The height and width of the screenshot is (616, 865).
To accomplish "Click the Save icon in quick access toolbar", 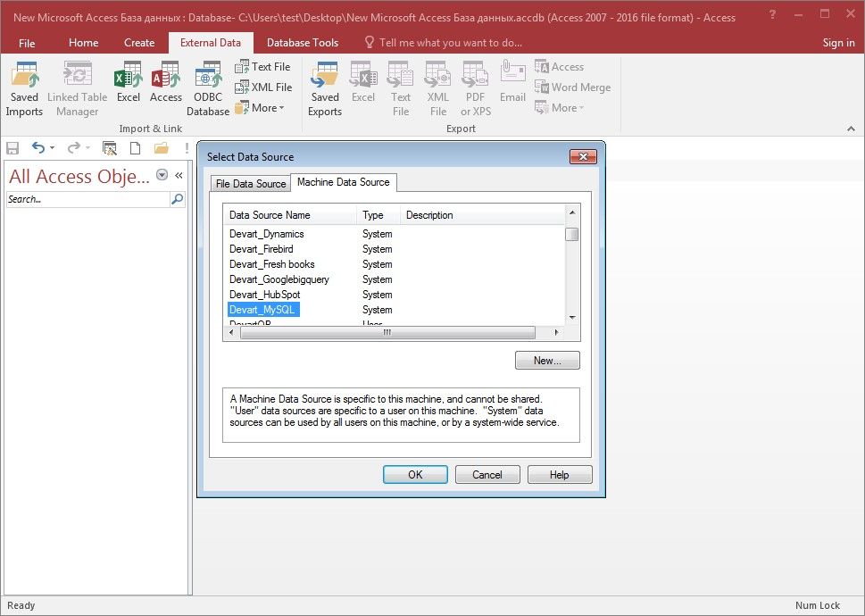I will pos(12,148).
